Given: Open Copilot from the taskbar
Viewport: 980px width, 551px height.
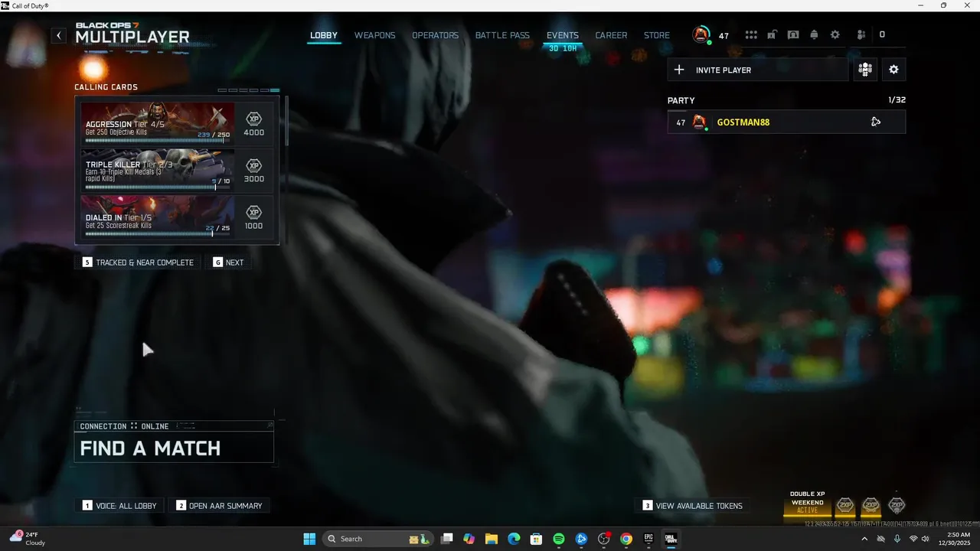Looking at the screenshot, I should tap(469, 539).
